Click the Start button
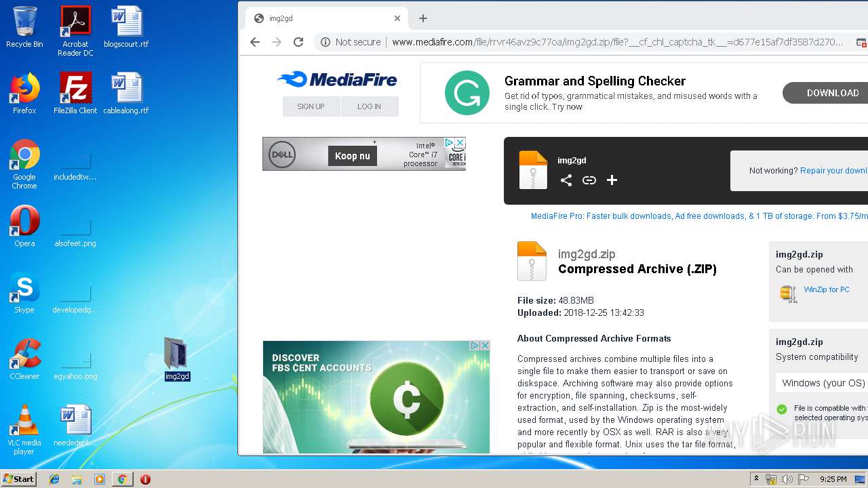Viewport: 868px width, 488px height. 19,479
